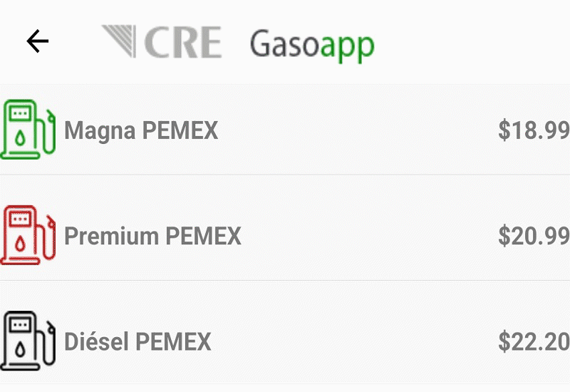Click the red Premium fuel pump icon
570x392 pixels.
point(27,235)
